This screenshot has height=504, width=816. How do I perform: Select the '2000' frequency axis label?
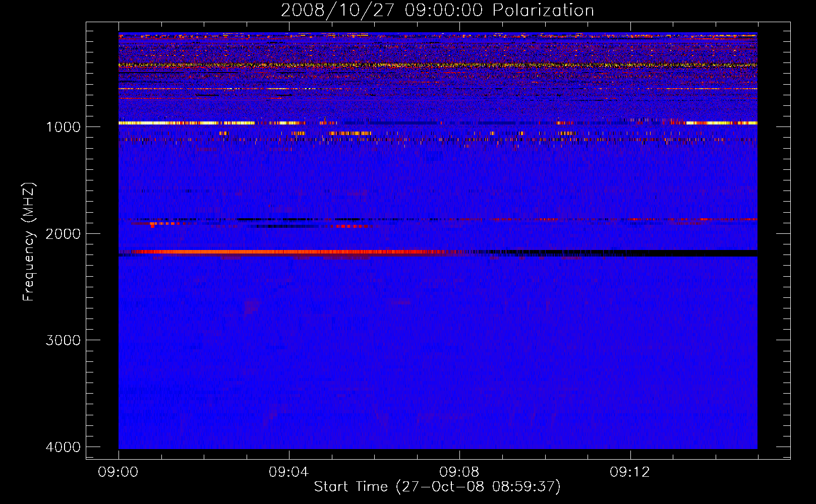click(x=64, y=234)
